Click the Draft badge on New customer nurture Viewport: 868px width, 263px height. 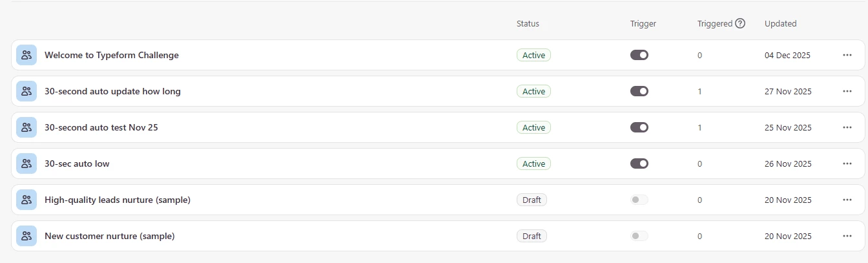tap(532, 236)
